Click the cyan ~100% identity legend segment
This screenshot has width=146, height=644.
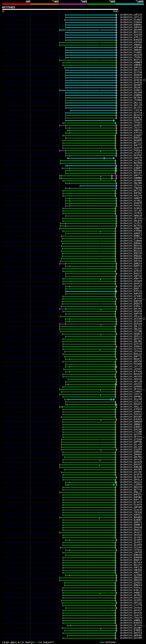pyautogui.click(x=130, y=4)
